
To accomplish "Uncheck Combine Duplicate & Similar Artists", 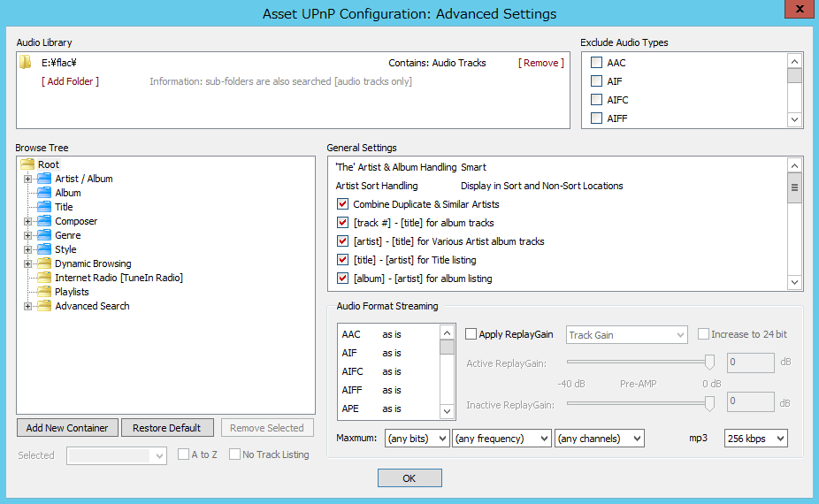I will tap(342, 204).
